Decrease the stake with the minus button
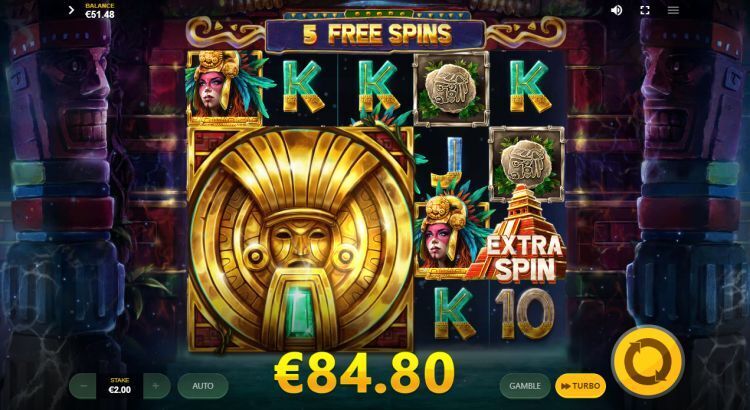This screenshot has height=410, width=750. click(x=84, y=386)
